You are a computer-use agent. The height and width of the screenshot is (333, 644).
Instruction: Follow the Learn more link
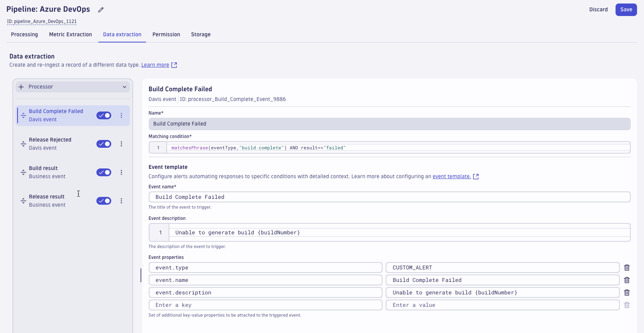(x=155, y=65)
